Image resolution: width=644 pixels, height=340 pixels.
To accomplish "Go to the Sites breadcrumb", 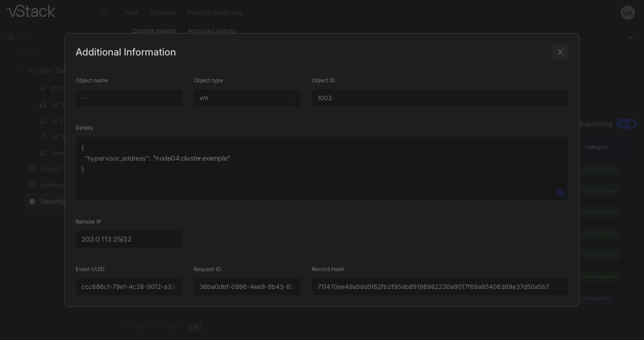I will (131, 13).
